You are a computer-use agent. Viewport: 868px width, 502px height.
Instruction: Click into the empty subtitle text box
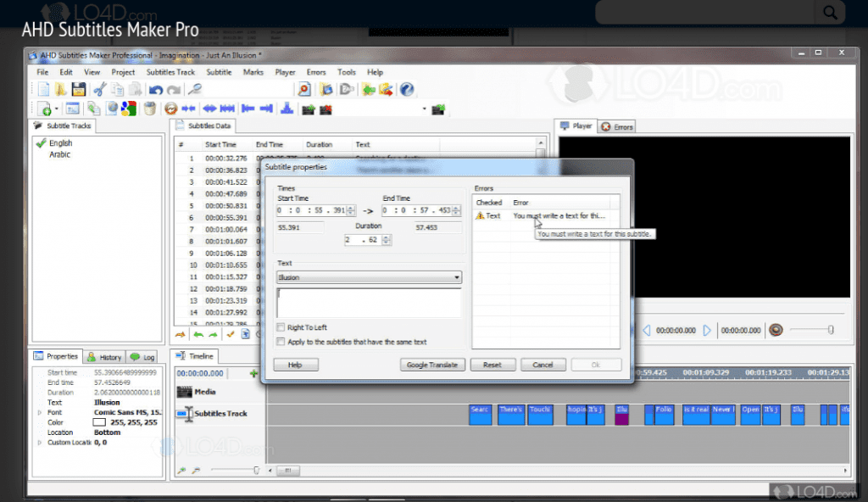coord(369,303)
